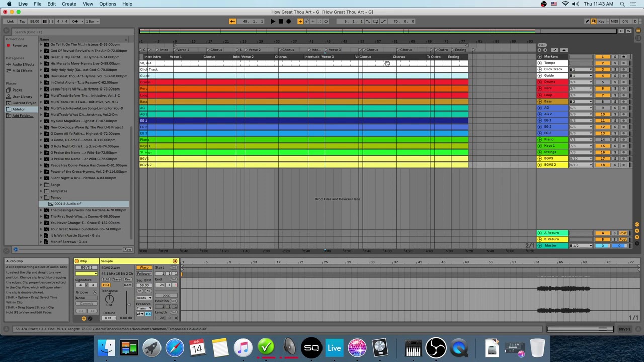Click the Arrangement Record button
Screen dimensions: 644x362
pos(288,21)
